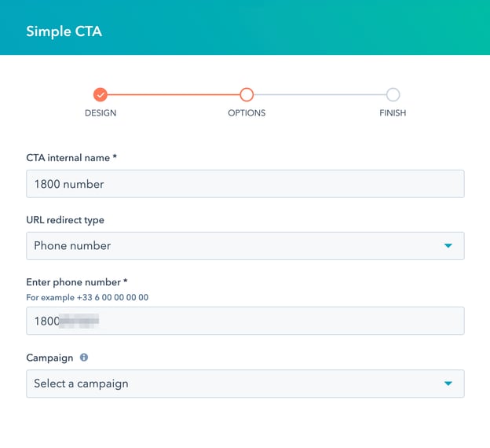Switch to the OPTIONS step label
The height and width of the screenshot is (448, 490).
pyautogui.click(x=247, y=113)
